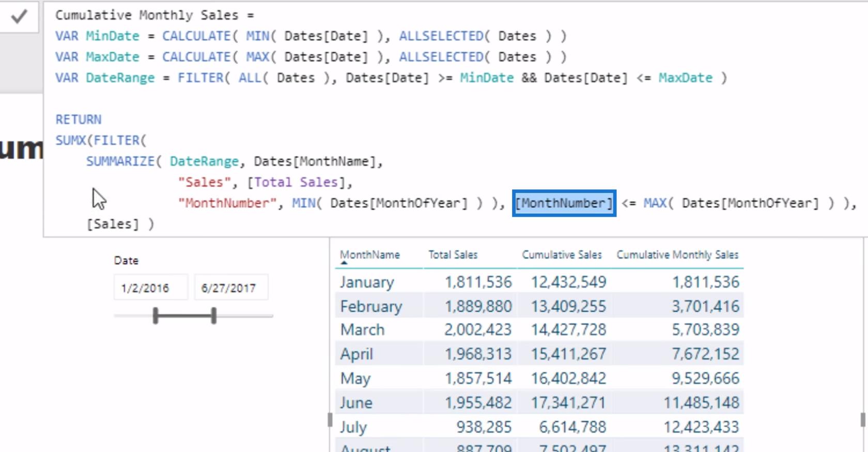Image resolution: width=868 pixels, height=452 pixels.
Task: Click the value 1,968,313 in Total Sales
Action: [478, 354]
